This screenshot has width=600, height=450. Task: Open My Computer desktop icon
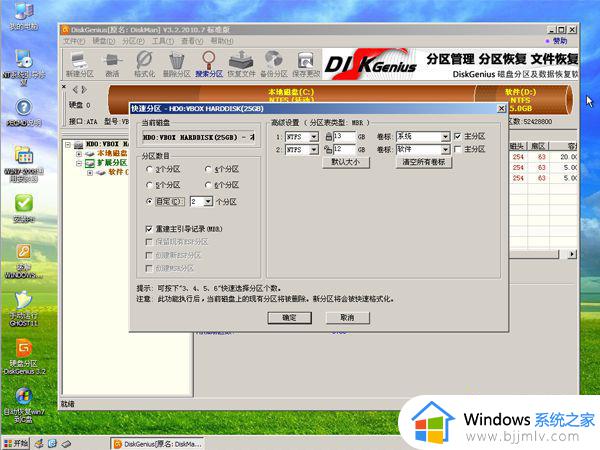[x=24, y=16]
